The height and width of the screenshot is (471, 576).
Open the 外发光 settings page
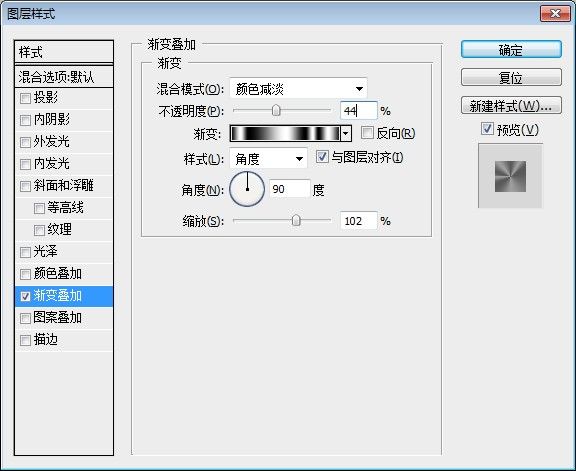(52, 142)
